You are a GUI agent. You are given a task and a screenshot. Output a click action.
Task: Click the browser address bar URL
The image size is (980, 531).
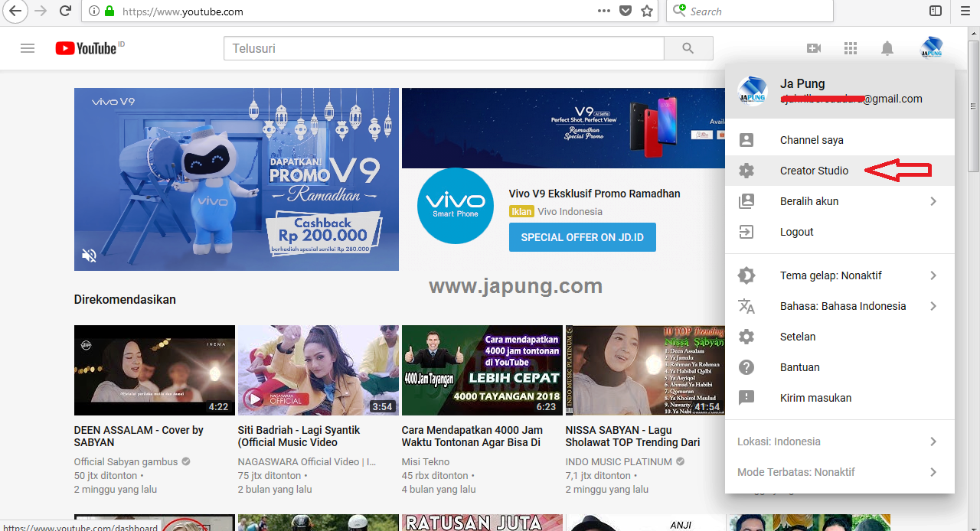tap(183, 11)
